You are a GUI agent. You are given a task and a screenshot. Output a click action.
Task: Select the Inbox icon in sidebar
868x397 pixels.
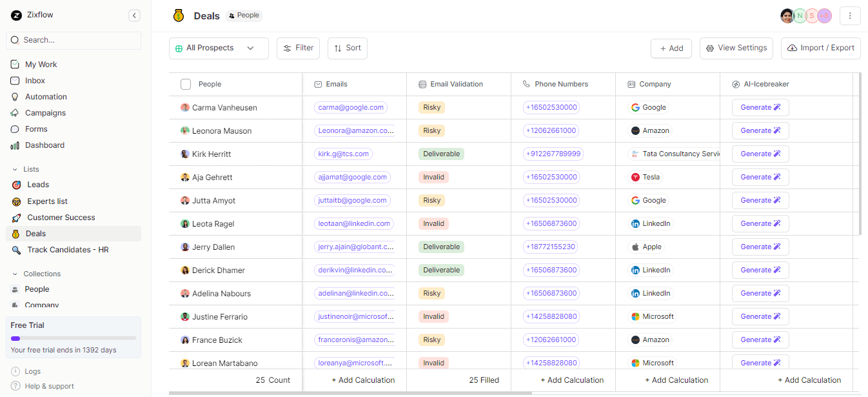click(15, 80)
